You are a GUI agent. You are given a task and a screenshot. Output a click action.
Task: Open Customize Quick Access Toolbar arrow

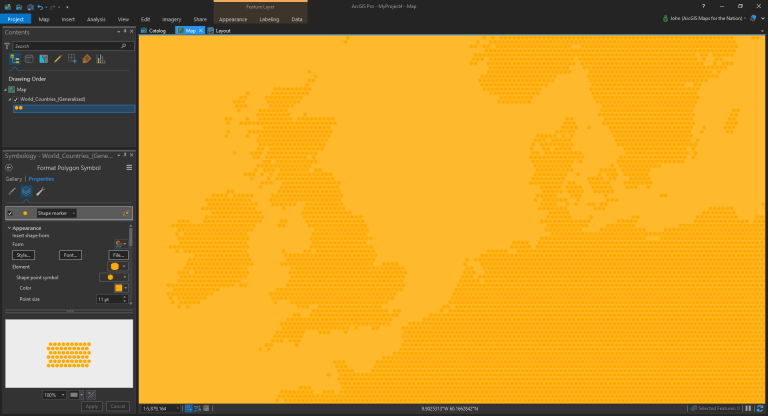tap(67, 7)
